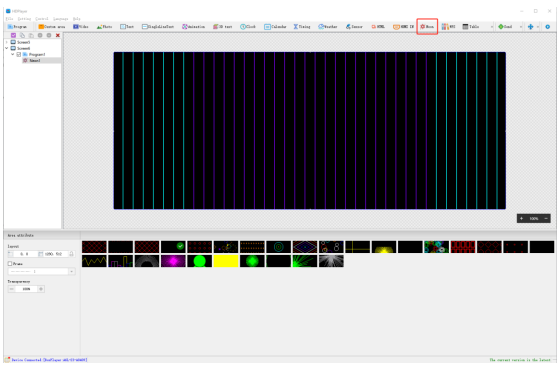This screenshot has width=560, height=366.
Task: Choose the solid yellow neon effect
Action: (x=226, y=261)
